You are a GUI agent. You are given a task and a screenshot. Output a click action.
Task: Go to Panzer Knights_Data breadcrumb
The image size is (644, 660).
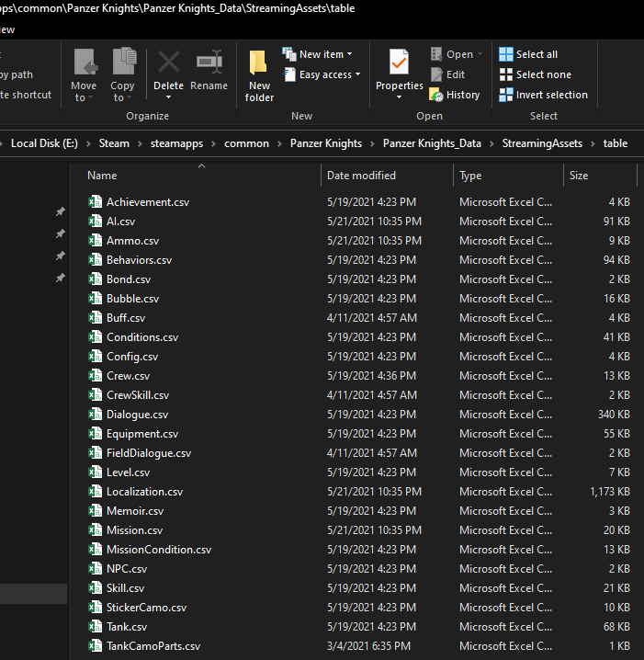(432, 143)
